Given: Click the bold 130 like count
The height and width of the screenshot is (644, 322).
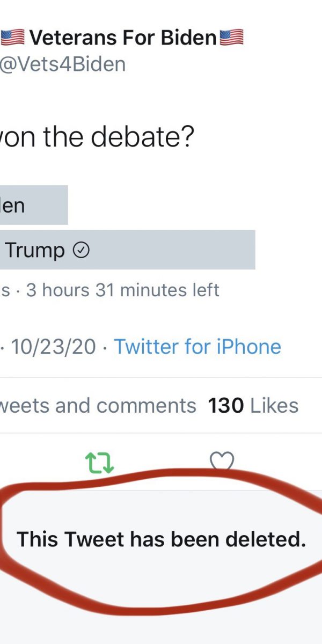Looking at the screenshot, I should (x=226, y=406).
